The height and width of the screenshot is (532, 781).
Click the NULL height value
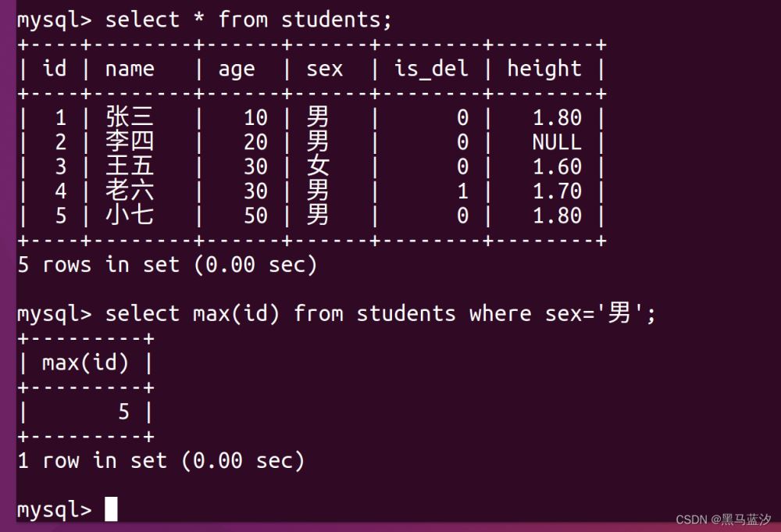(x=557, y=142)
